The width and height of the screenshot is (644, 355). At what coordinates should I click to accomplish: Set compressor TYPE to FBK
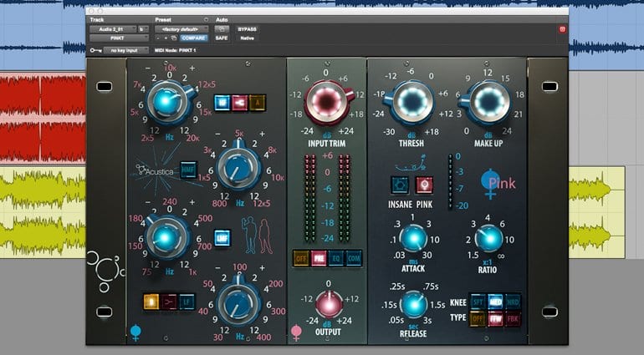click(x=513, y=318)
